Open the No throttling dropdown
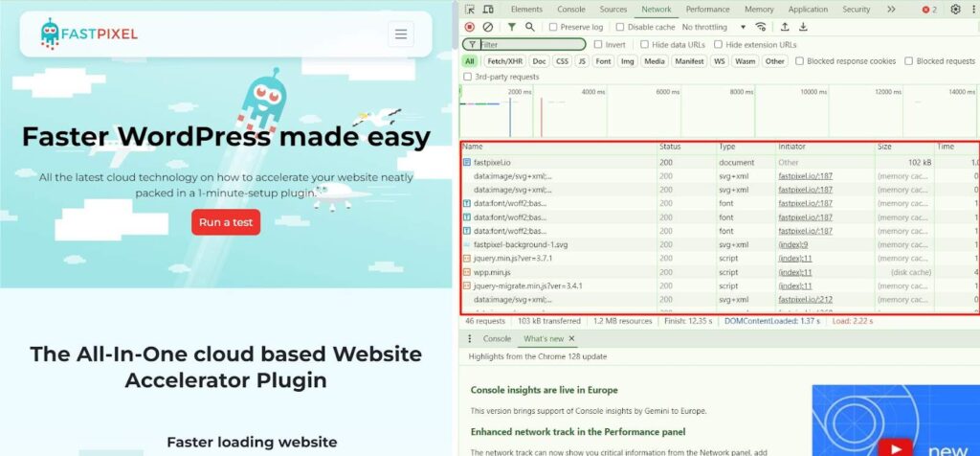The height and width of the screenshot is (456, 980). point(714,28)
